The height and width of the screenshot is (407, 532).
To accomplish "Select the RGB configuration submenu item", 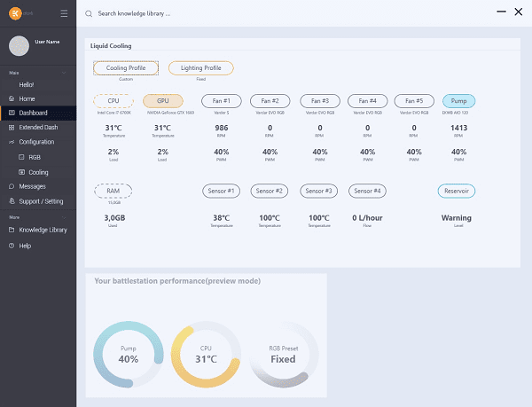I will (x=35, y=157).
